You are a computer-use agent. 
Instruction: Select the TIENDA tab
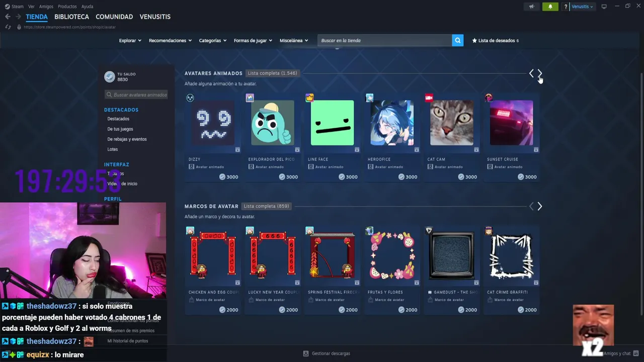[x=37, y=17]
